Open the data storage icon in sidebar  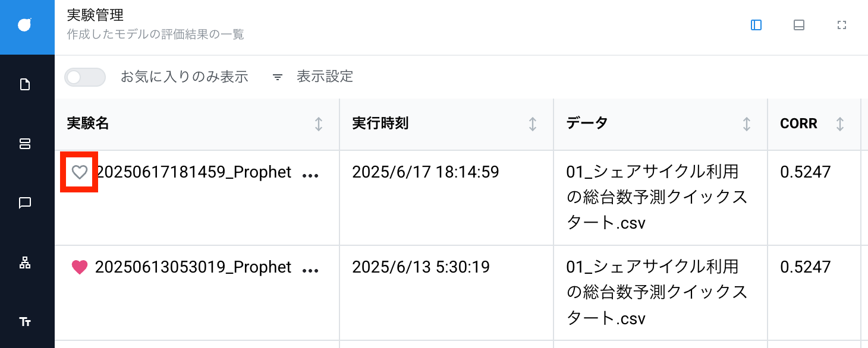click(25, 144)
